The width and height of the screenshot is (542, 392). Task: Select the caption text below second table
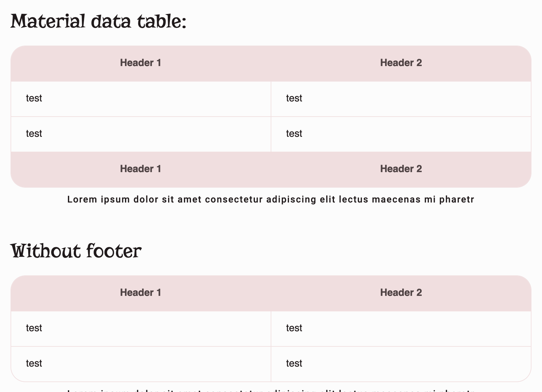271,390
